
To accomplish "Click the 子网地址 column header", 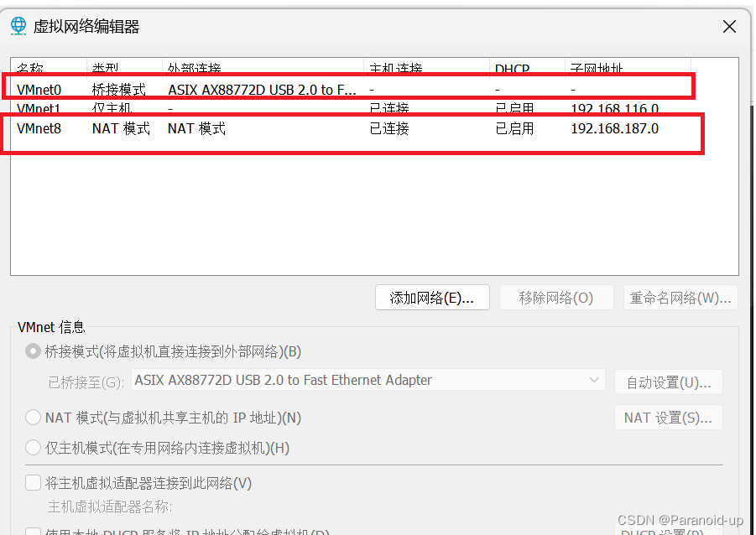I will tap(628, 67).
